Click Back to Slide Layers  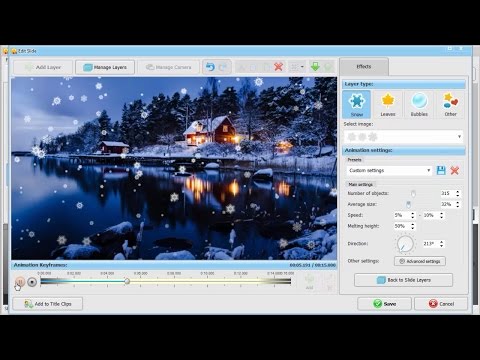403,280
